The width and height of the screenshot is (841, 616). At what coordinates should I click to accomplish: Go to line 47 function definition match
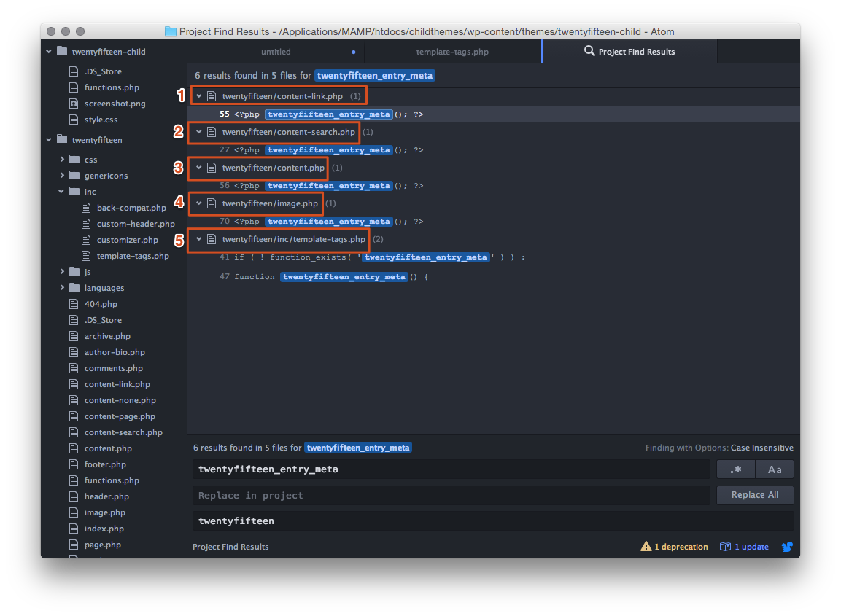tap(493, 276)
